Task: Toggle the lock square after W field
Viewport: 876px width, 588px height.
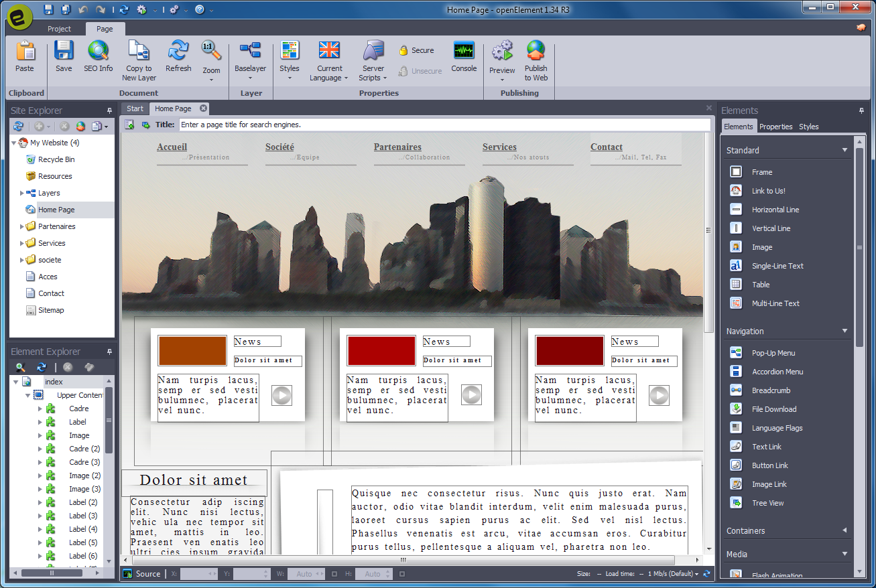Action: coord(334,574)
